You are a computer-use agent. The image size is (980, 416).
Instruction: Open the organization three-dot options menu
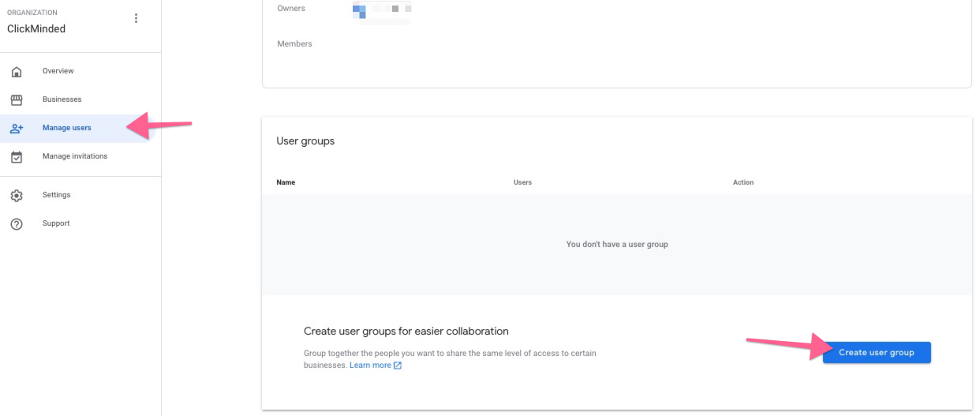(136, 19)
